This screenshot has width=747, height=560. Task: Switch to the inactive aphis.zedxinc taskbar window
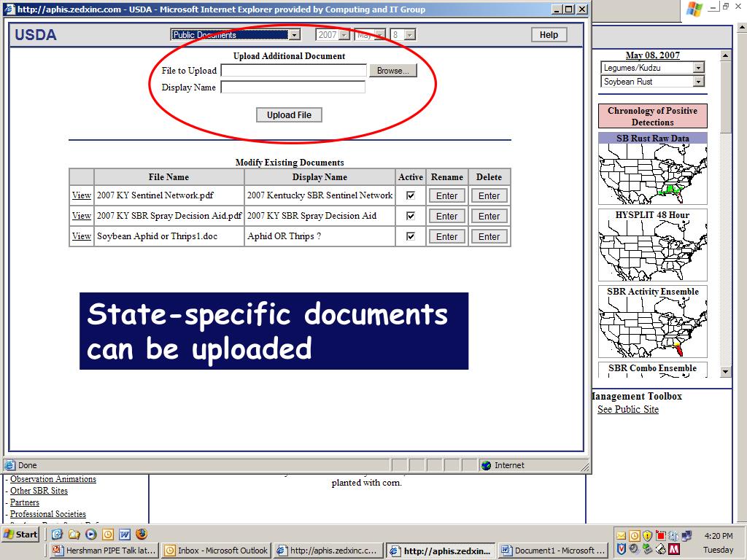pyautogui.click(x=329, y=550)
